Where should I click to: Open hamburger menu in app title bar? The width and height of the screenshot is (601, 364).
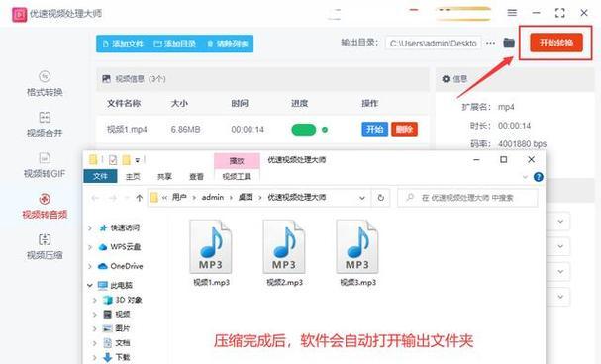(512, 13)
